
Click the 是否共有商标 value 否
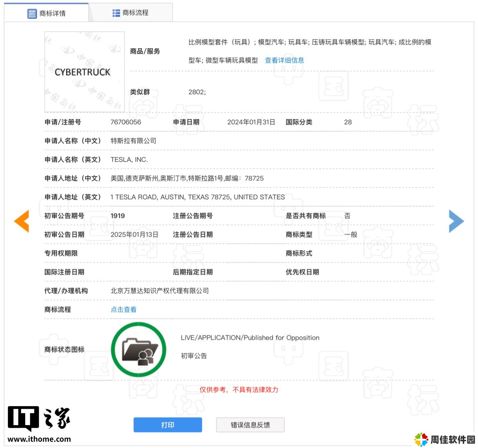pyautogui.click(x=347, y=216)
